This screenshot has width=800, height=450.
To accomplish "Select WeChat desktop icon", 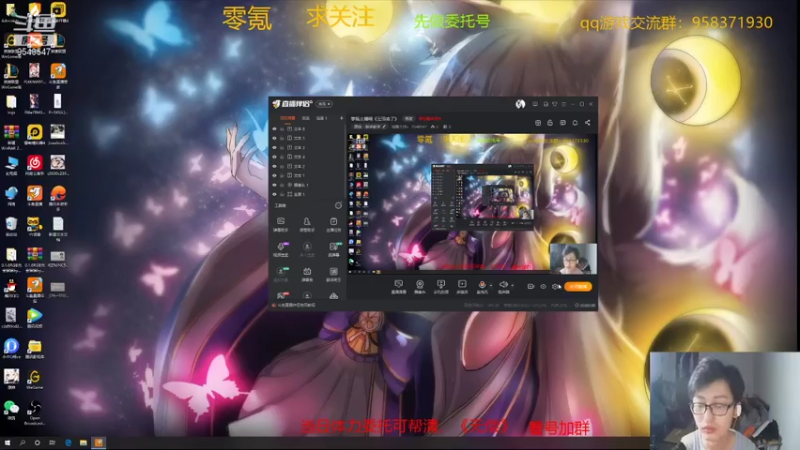I will click(11, 410).
